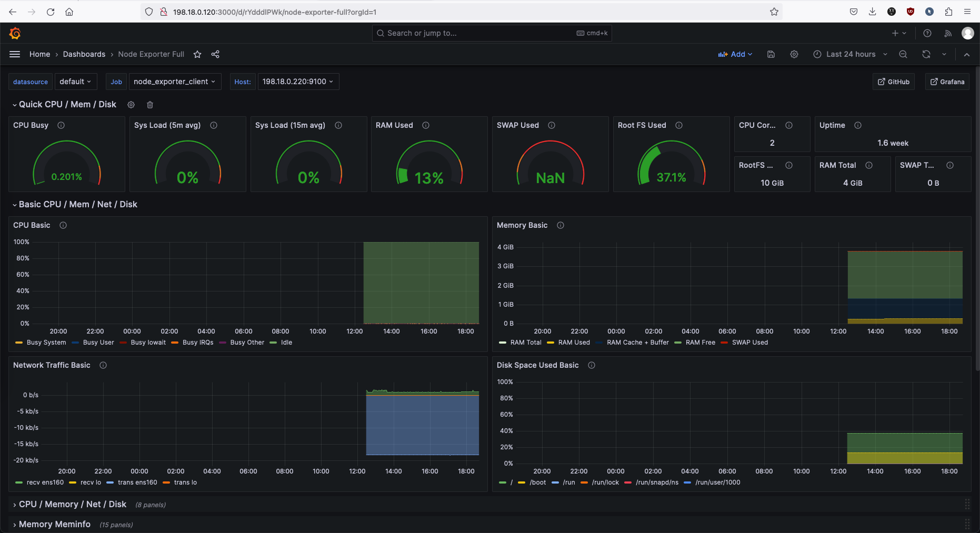Go to Dashboards breadcrumb
Screen dimensions: 980x533
84,54
